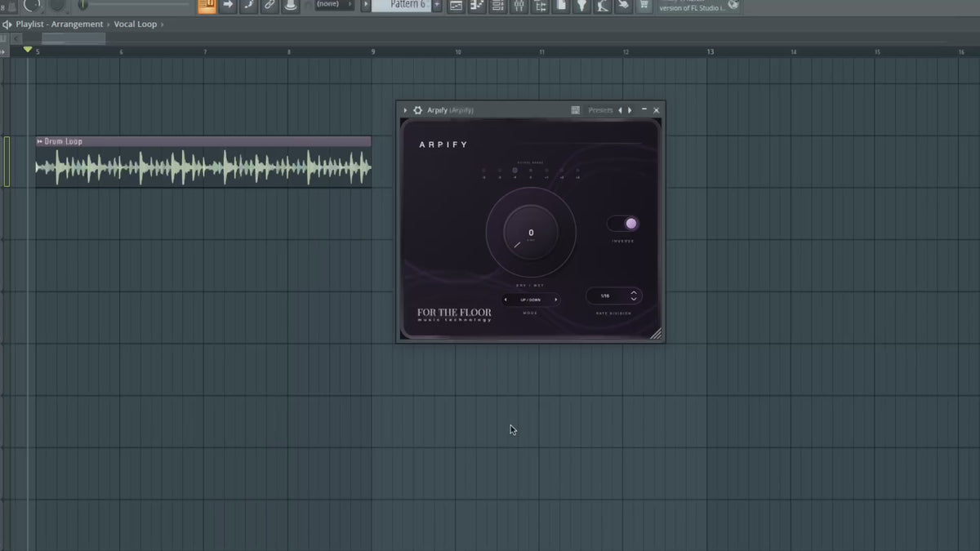Select the -1 octave range dot
980x551 pixels.
pyautogui.click(x=514, y=171)
